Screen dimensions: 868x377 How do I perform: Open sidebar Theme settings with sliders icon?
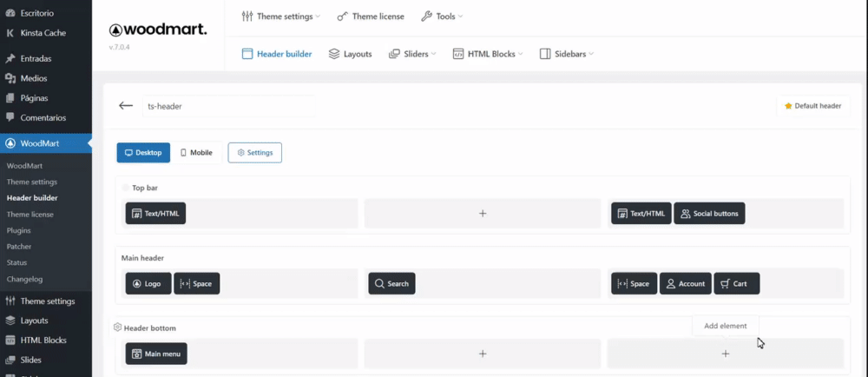coord(46,301)
